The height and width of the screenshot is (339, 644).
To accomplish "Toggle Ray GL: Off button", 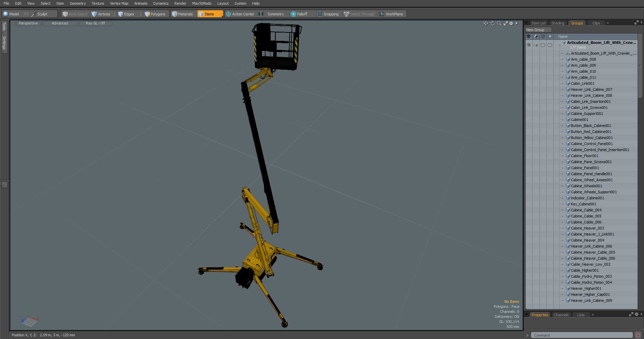I will pos(96,23).
